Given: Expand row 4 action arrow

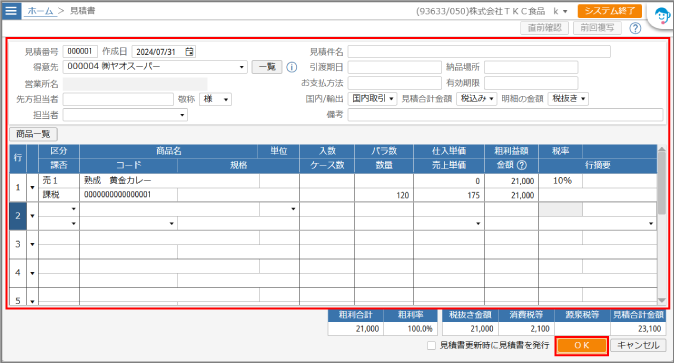Looking at the screenshot, I should (x=32, y=273).
